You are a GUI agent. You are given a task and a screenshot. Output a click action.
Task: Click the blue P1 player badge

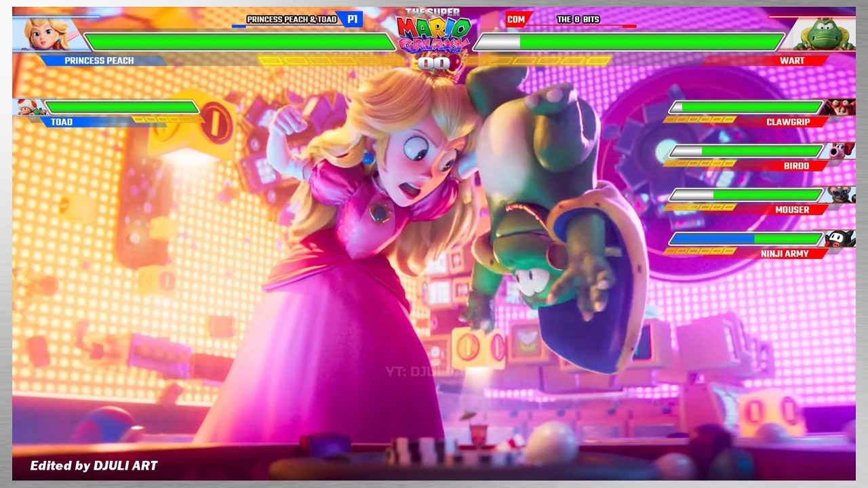351,20
